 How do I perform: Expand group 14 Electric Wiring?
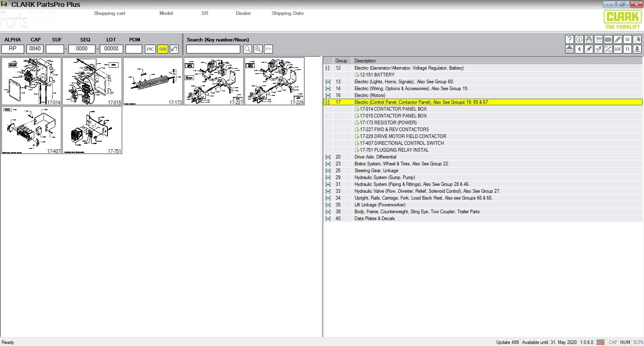pyautogui.click(x=328, y=89)
